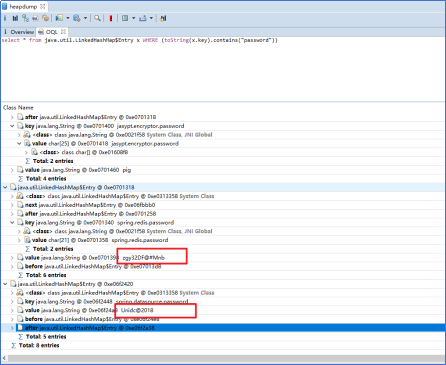Click the grouping/view layout icon

point(125,18)
